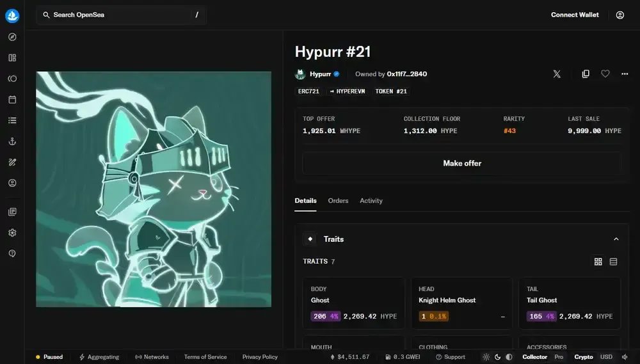640x364 pixels.
Task: Click the Hypurr collection avatar
Action: pyautogui.click(x=300, y=74)
